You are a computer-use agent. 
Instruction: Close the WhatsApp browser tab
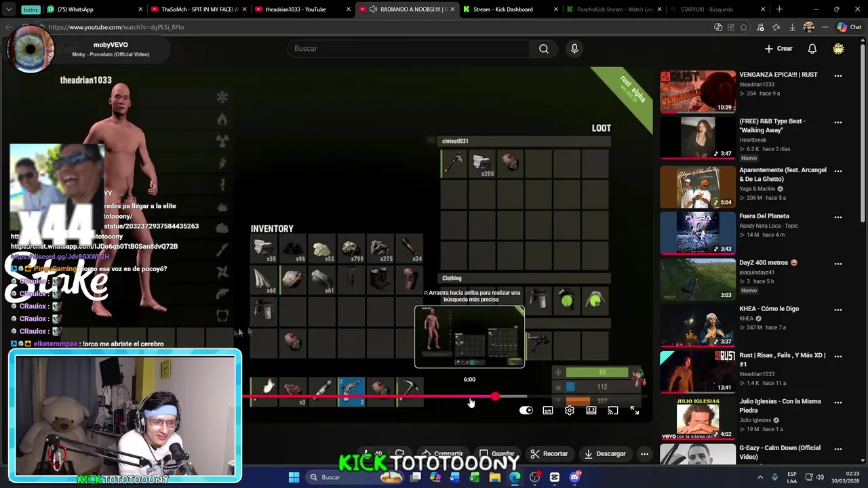pyautogui.click(x=141, y=9)
